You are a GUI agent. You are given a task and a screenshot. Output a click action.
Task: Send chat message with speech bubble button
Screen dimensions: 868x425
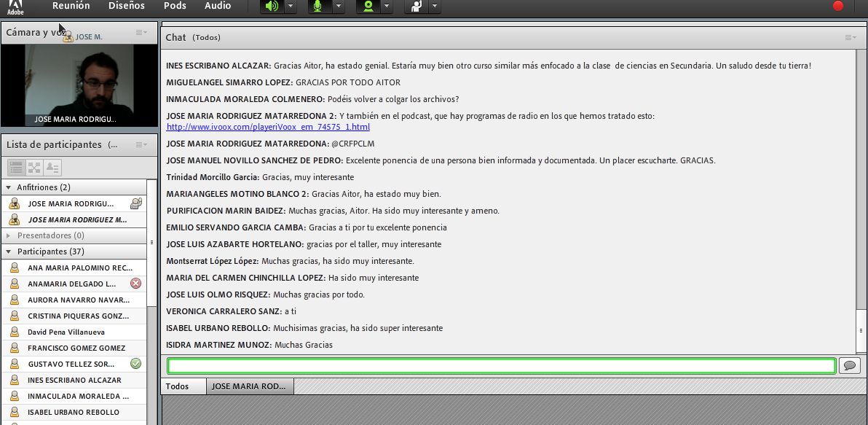tap(850, 366)
